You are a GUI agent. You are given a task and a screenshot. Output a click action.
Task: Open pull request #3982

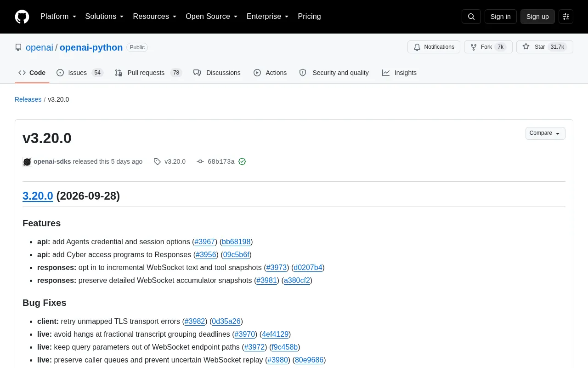click(x=195, y=321)
